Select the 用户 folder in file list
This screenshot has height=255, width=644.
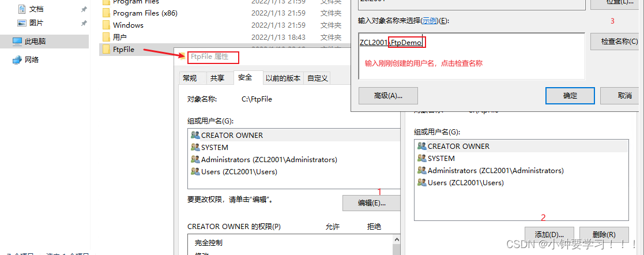pos(119,37)
